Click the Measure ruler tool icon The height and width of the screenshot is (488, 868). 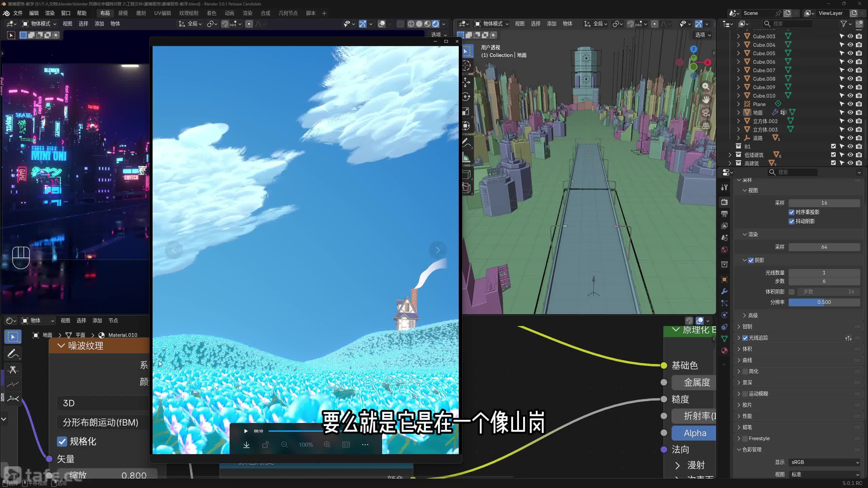pos(467,158)
